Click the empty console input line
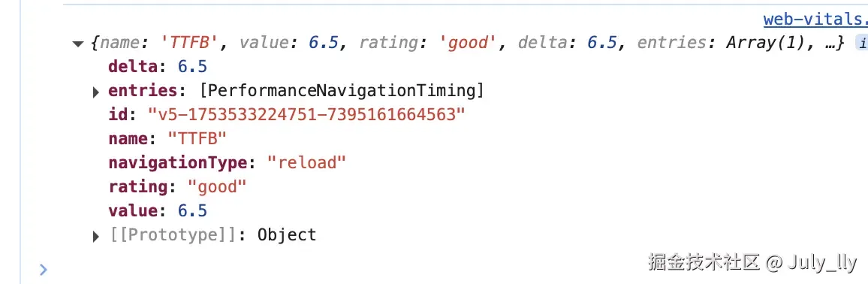The width and height of the screenshot is (868, 284). [332, 270]
